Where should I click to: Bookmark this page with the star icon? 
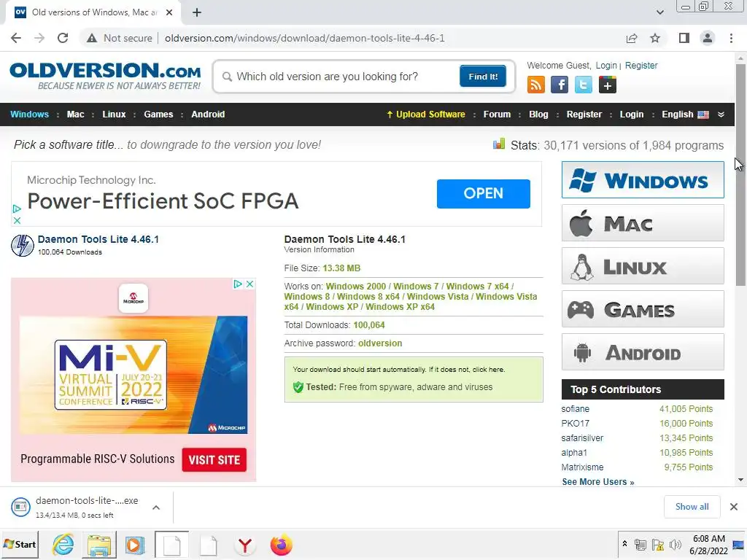[655, 38]
